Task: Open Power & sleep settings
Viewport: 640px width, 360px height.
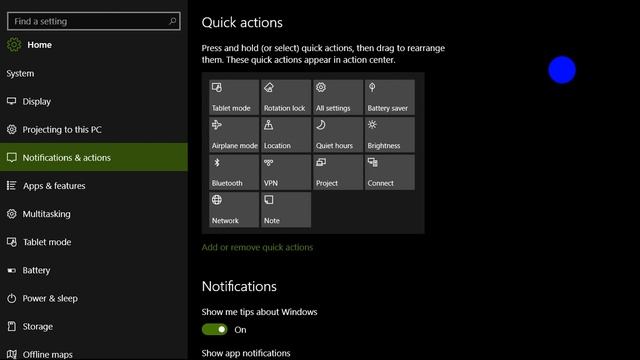Action: tap(93, 298)
